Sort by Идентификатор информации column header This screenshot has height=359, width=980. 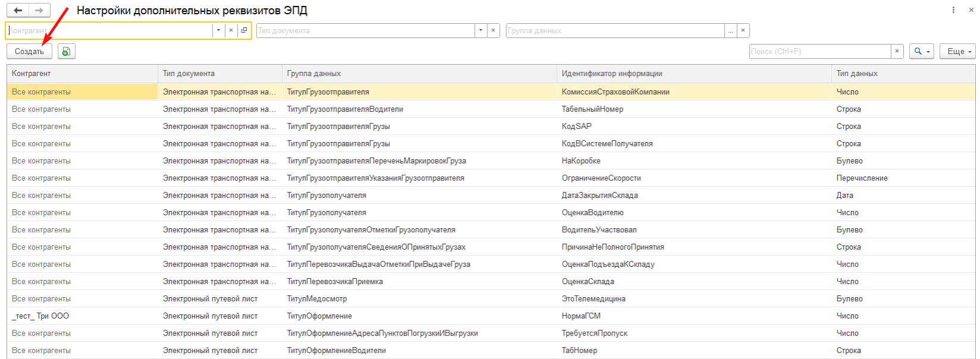(x=612, y=74)
